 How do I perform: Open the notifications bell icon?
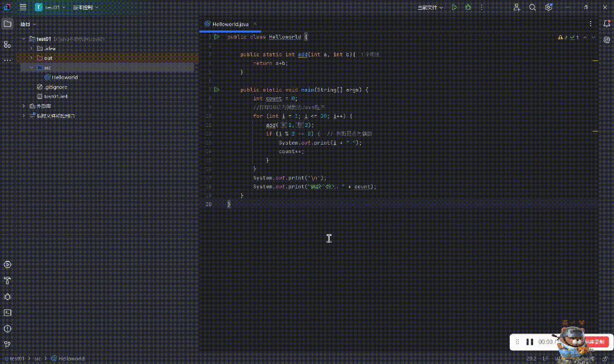[606, 24]
